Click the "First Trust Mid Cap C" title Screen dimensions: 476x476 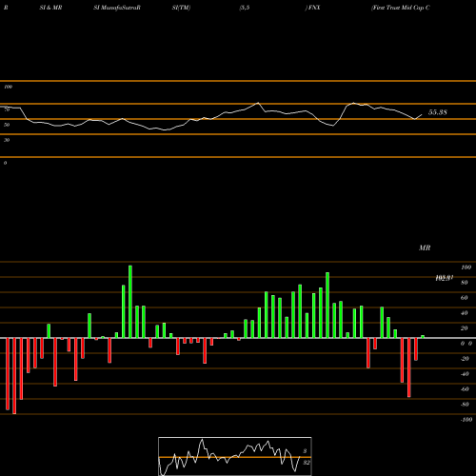401,8
